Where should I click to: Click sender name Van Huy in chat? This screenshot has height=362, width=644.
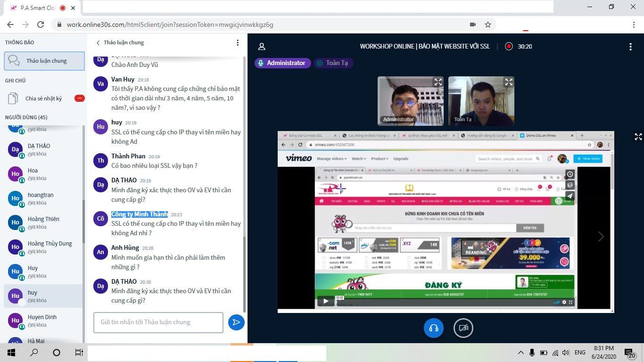(x=123, y=79)
